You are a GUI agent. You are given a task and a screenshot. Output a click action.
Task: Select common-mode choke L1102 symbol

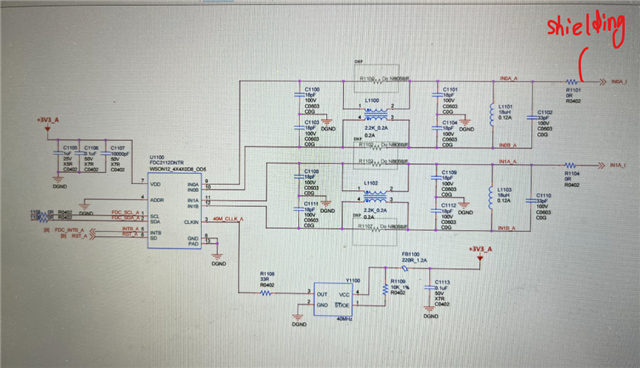375,196
